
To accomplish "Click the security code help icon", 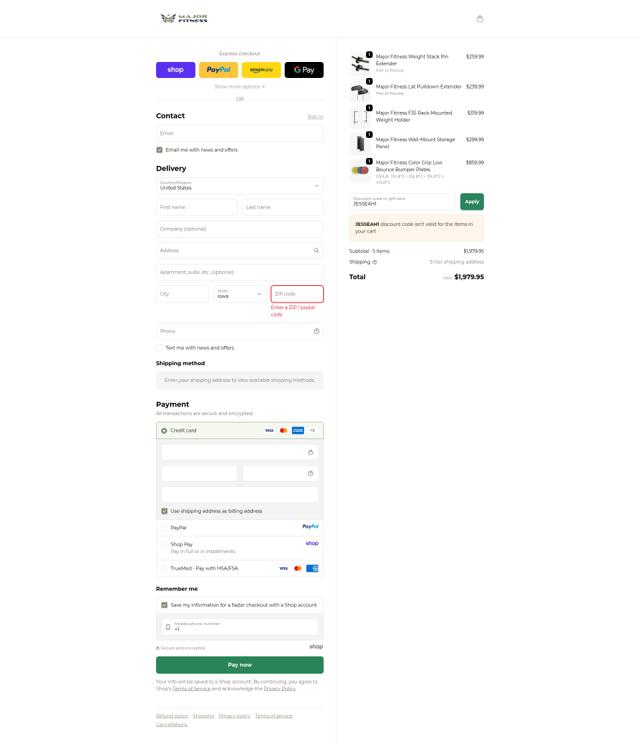I will coord(311,474).
